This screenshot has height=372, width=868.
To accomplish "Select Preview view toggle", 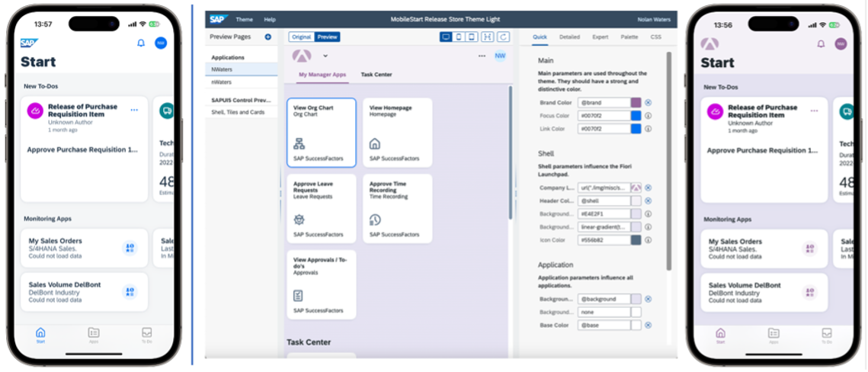I will click(327, 37).
